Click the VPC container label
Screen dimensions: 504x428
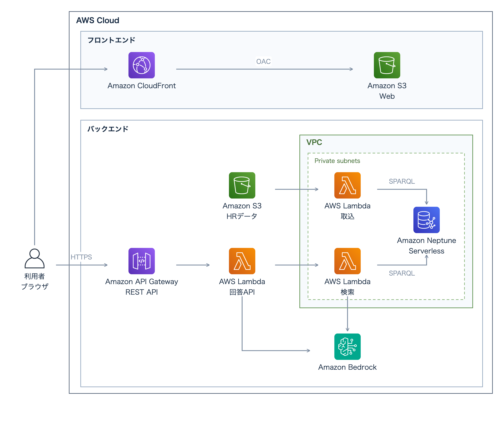pos(314,142)
